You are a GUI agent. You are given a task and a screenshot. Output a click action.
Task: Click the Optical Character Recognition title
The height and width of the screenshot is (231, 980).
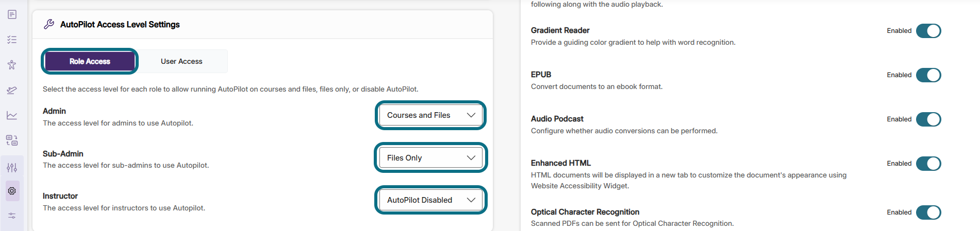(585, 212)
